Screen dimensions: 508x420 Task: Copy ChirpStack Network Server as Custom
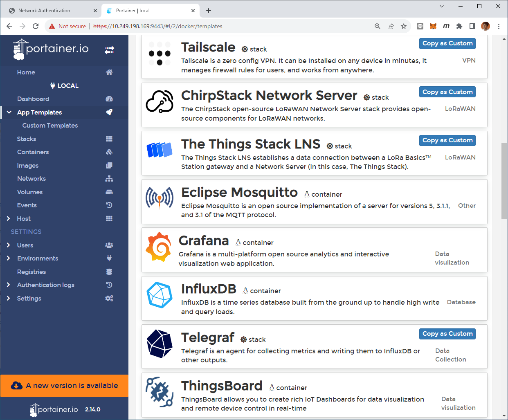click(447, 92)
